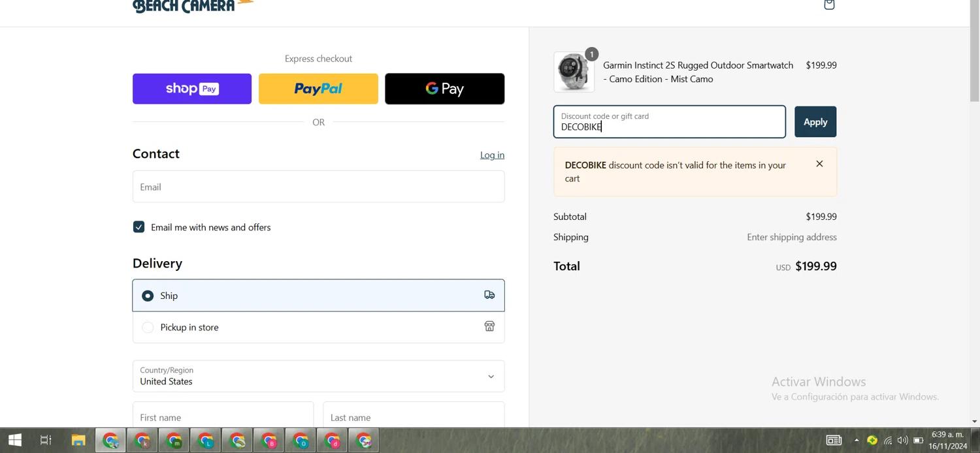Select Pickup in store delivery option
Viewport: 980px width, 453px height.
click(318, 327)
